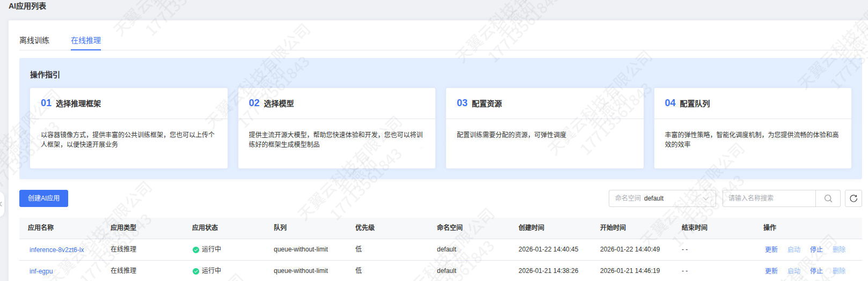Click the green running status icon for inf-egpu
The height and width of the screenshot is (281, 868).
196,271
